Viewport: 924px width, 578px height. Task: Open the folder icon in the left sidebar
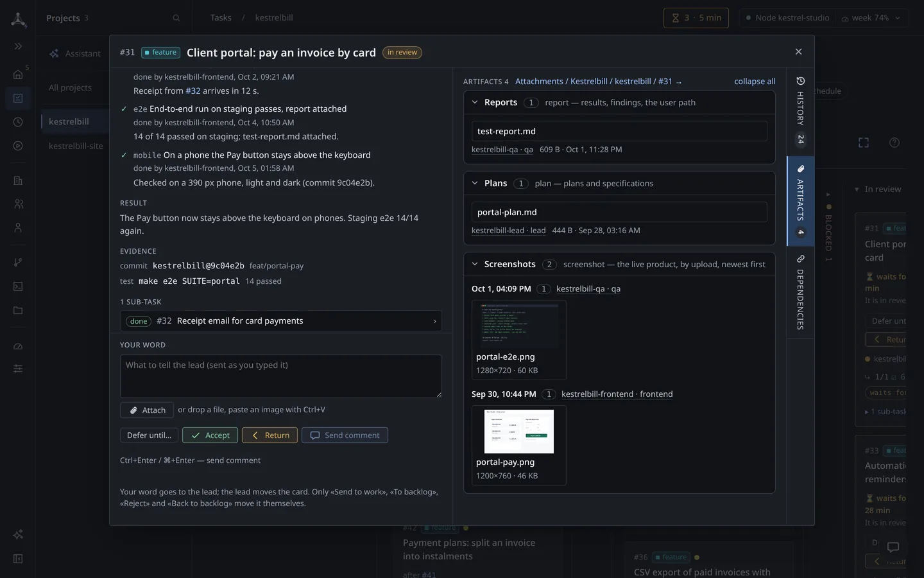pos(18,310)
